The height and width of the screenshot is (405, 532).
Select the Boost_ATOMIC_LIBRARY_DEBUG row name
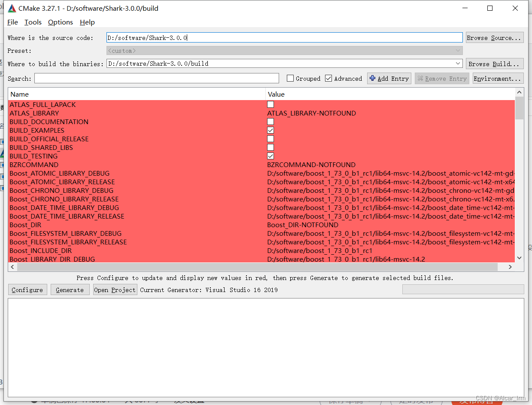[x=60, y=173]
